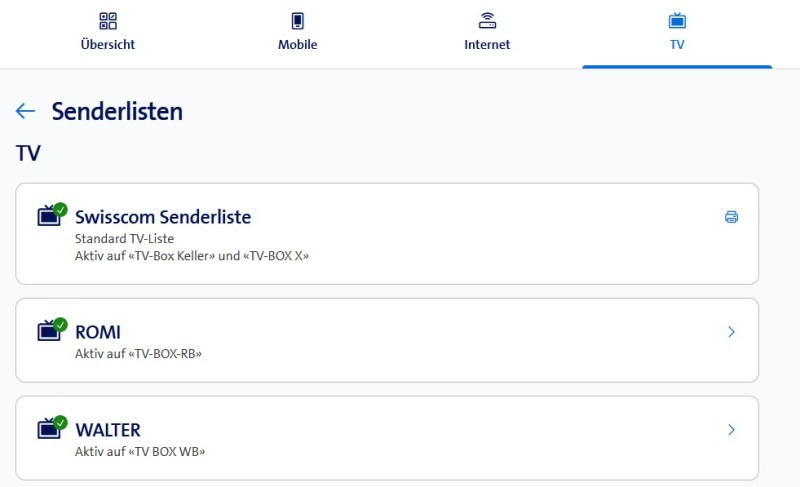This screenshot has width=800, height=487.
Task: Click the Senderlisten page heading
Action: click(117, 111)
